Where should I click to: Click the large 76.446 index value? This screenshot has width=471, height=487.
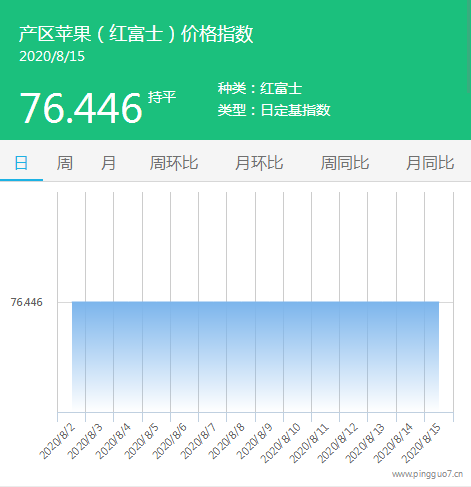click(x=81, y=108)
